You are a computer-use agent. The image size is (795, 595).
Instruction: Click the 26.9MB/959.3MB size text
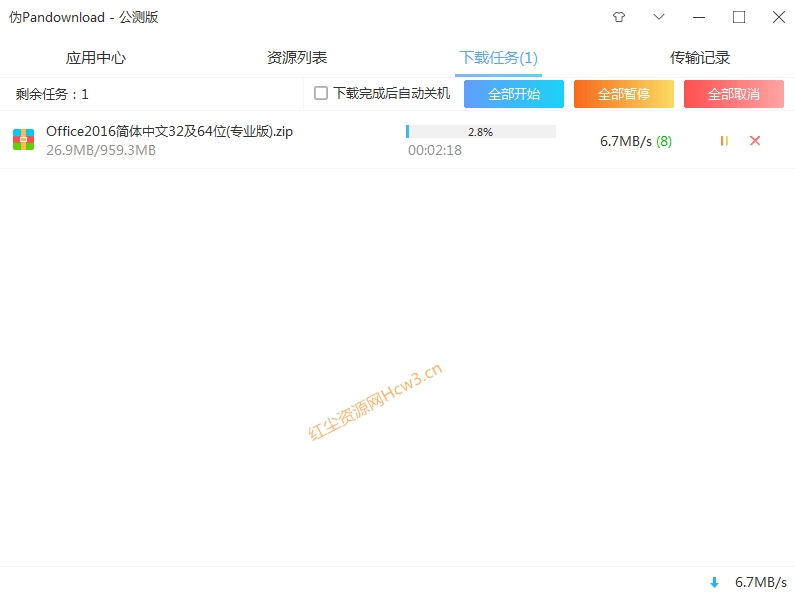(x=101, y=151)
